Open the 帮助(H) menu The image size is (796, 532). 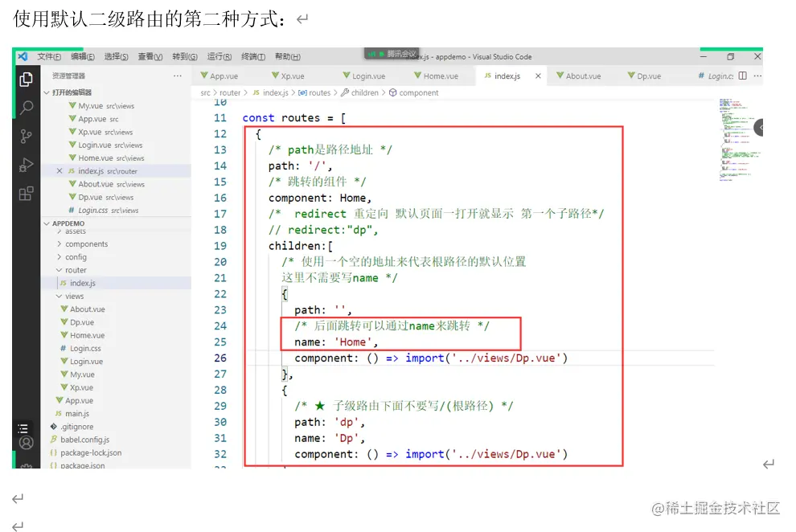[x=288, y=56]
